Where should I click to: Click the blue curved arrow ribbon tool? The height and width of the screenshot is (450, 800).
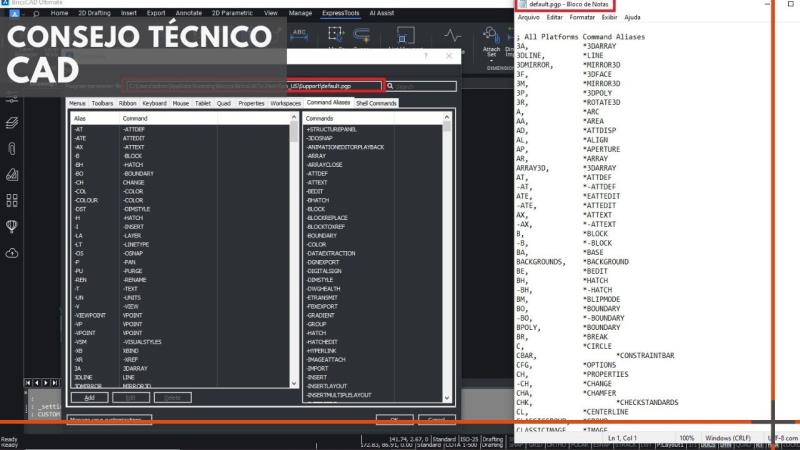(x=362, y=35)
